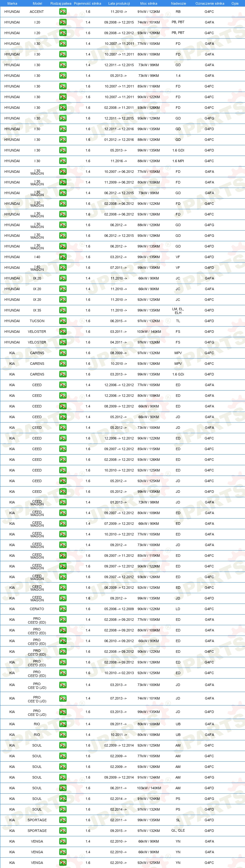The image size is (245, 868).
Task: Click the fuel icon in Hyundai ACCENT row
Action: (x=63, y=12)
